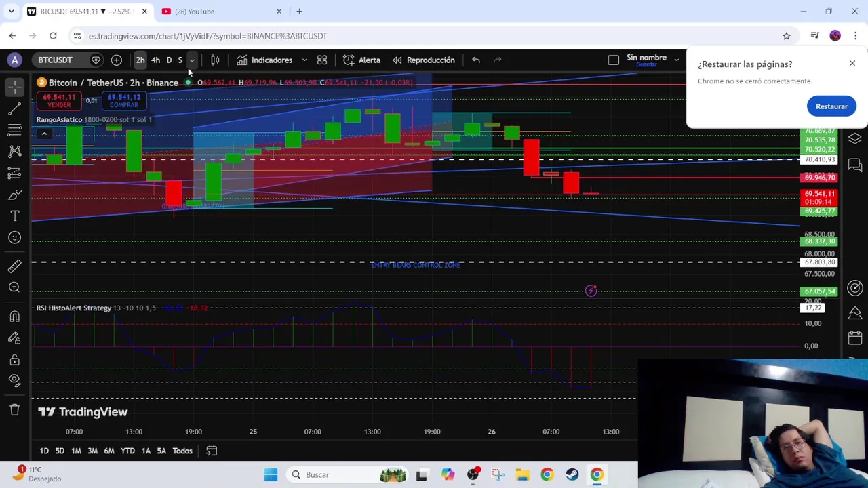The height and width of the screenshot is (488, 868).
Task: Click the trash remove objects icon
Action: [x=14, y=409]
